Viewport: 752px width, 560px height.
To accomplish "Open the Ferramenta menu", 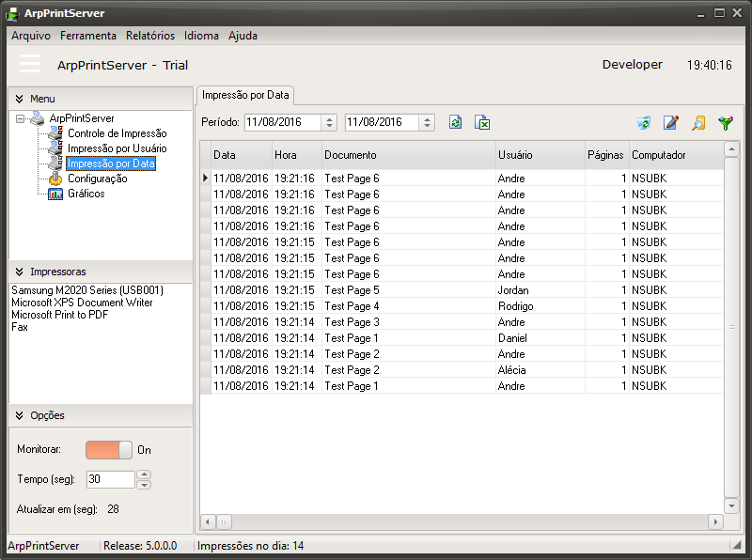I will tap(88, 36).
